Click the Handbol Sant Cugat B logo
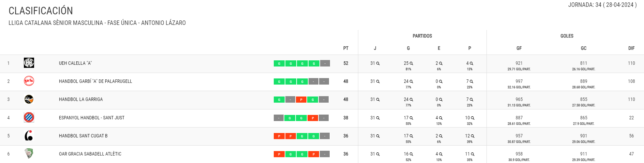Screen dimensions: 644x163 [29, 136]
